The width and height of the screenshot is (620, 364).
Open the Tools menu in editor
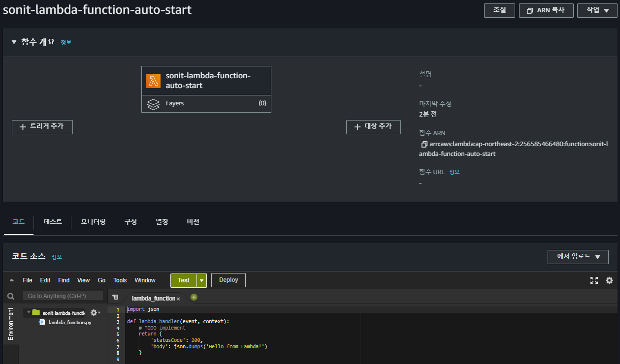pos(120,280)
